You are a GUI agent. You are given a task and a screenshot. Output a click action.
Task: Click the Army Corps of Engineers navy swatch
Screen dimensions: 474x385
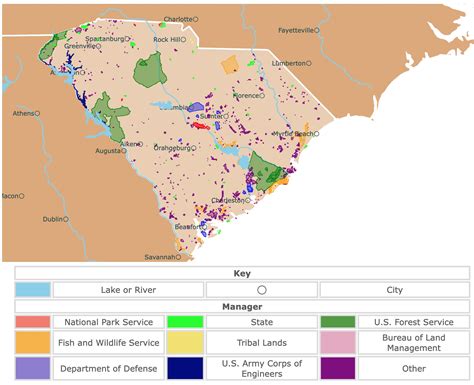tap(185, 368)
